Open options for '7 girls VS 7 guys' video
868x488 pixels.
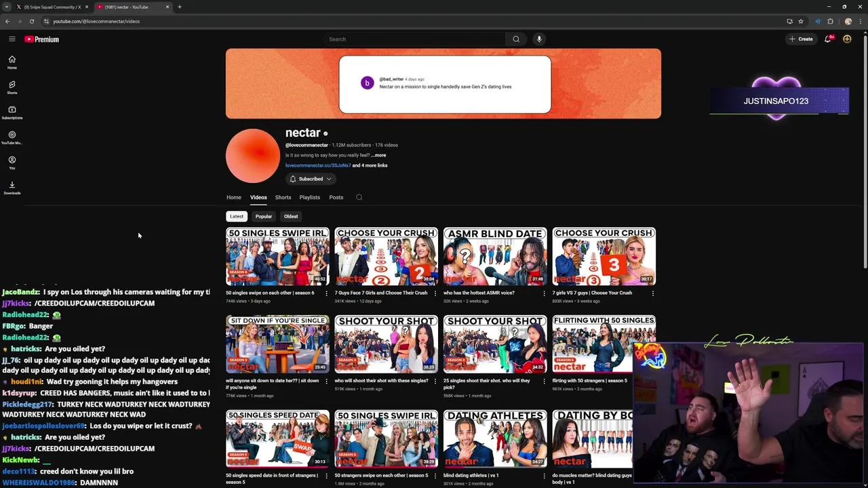[x=653, y=293]
